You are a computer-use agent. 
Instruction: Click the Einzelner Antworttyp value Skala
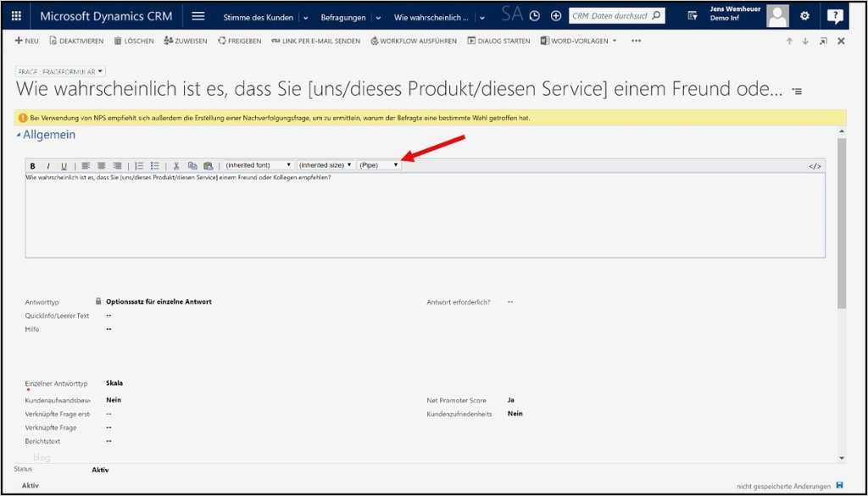pos(114,382)
